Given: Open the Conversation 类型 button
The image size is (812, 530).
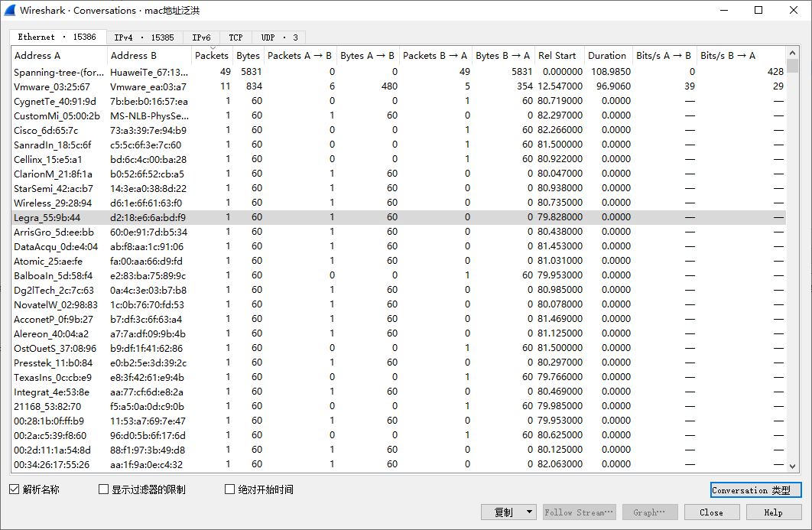Looking at the screenshot, I should [755, 490].
